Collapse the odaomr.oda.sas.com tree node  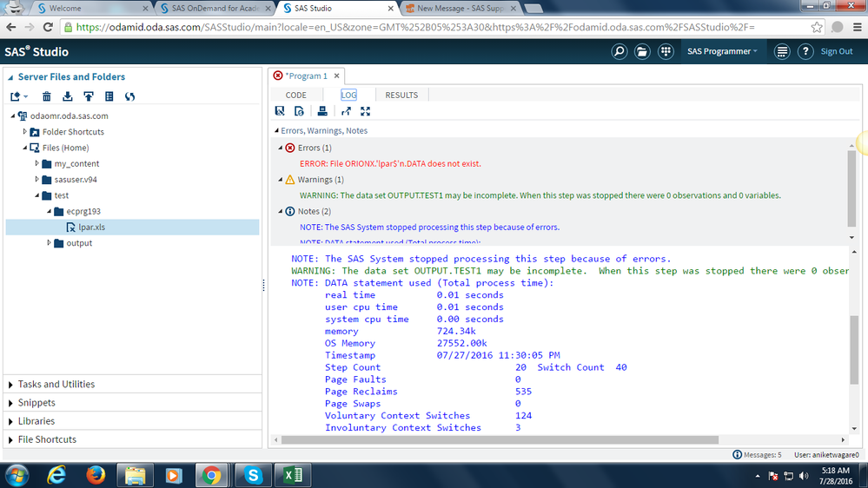pos(13,116)
